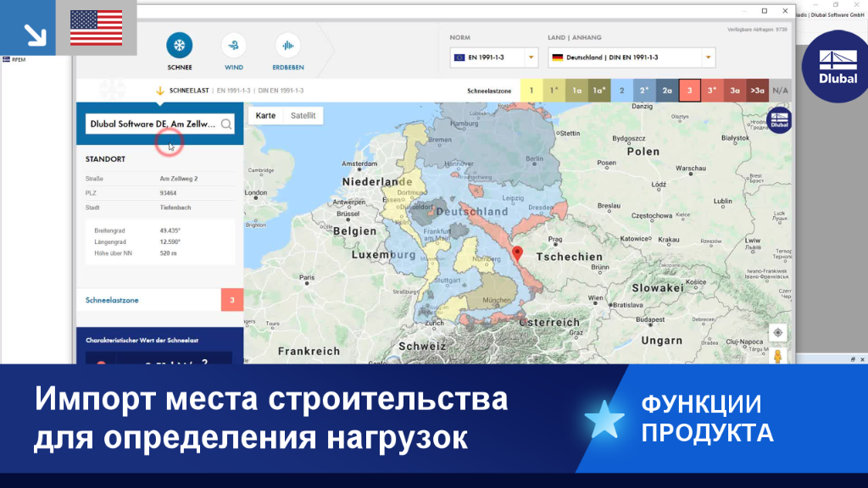Select the Karte map view tab
The width and height of the screenshot is (868, 488).
[265, 115]
